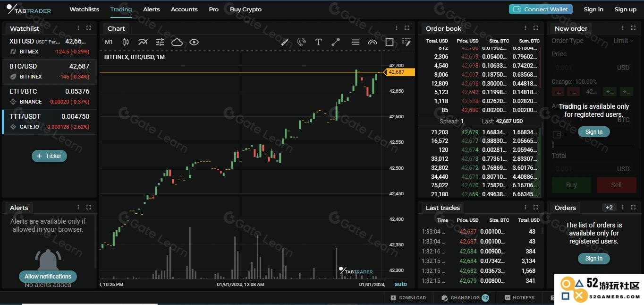Viewport: 644px width, 305px height.
Task: Select the horizontal lines tool
Action: coord(356,42)
